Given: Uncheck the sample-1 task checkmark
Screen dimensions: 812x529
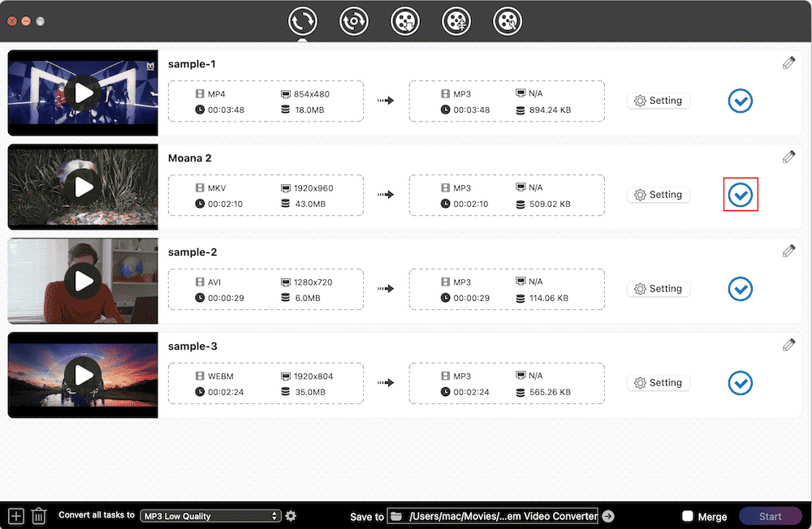Looking at the screenshot, I should 740,101.
